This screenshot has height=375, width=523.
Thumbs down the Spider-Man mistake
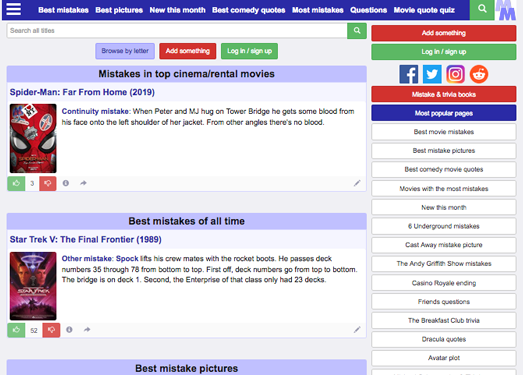(48, 183)
